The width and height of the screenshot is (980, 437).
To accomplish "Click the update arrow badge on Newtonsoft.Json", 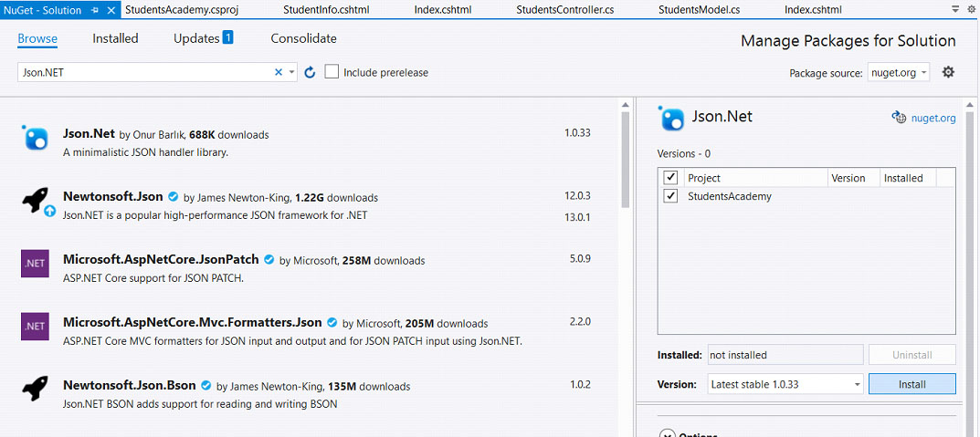I will (50, 211).
